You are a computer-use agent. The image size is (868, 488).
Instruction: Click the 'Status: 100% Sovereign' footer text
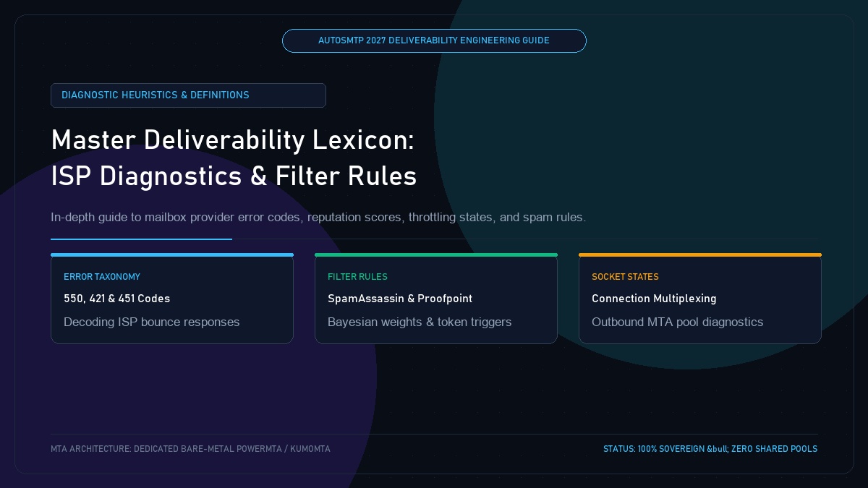pyautogui.click(x=710, y=449)
